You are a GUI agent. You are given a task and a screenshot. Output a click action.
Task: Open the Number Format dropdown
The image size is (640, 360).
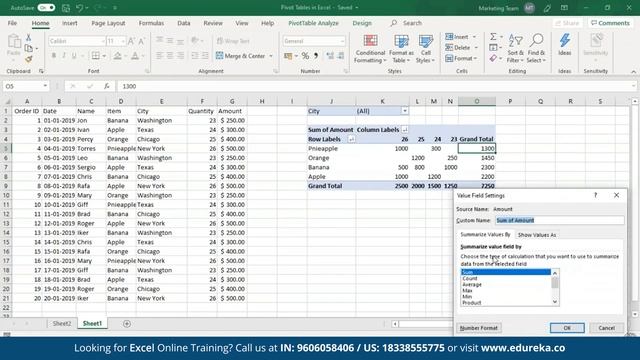pyautogui.click(x=342, y=41)
